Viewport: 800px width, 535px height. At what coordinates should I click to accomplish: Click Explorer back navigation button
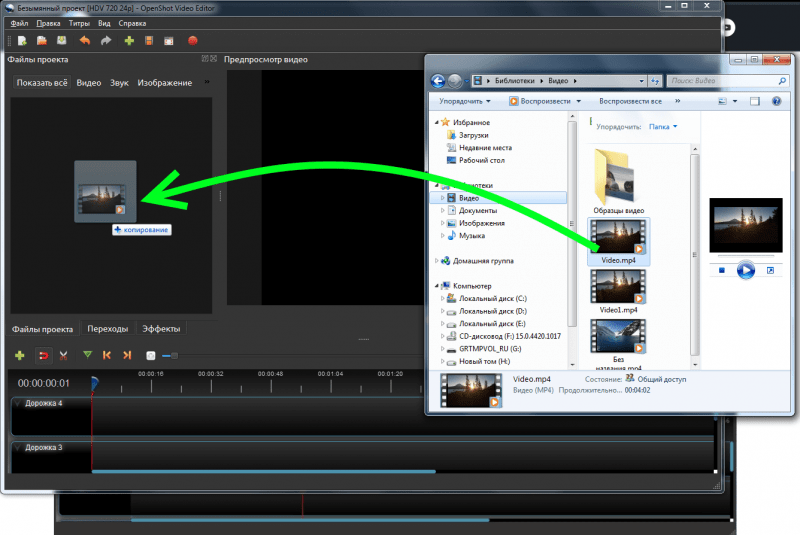point(438,81)
